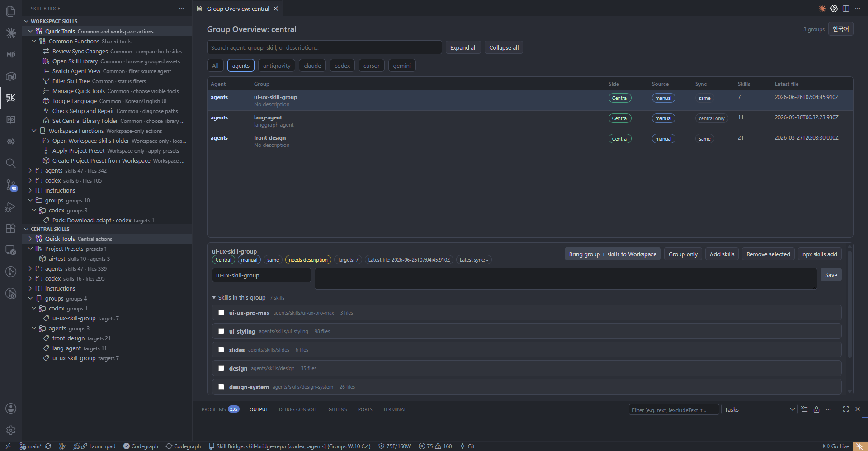Collapse Common Functions tree node

tap(34, 41)
